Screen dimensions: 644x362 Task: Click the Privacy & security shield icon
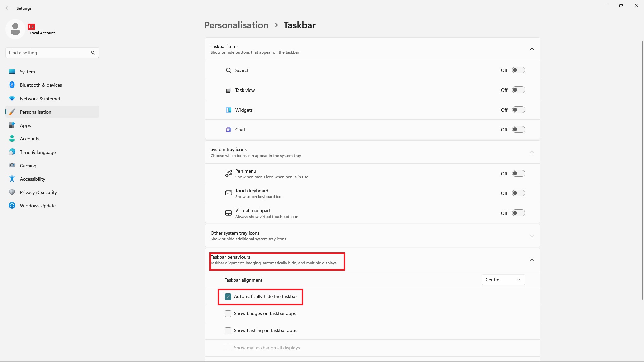(12, 192)
